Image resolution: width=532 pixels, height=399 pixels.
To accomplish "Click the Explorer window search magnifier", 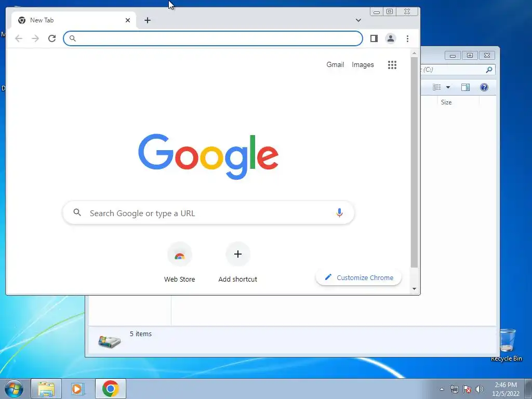I will click(488, 70).
